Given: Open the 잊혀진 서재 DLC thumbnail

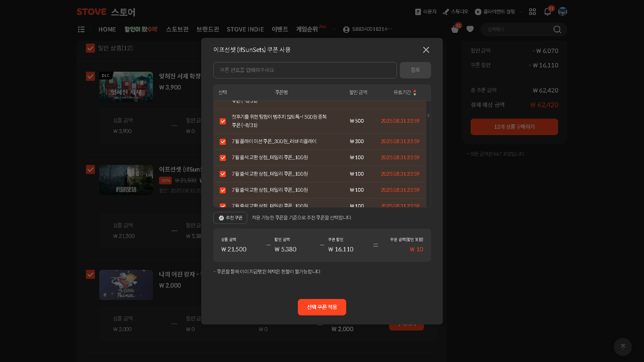Looking at the screenshot, I should [x=126, y=87].
